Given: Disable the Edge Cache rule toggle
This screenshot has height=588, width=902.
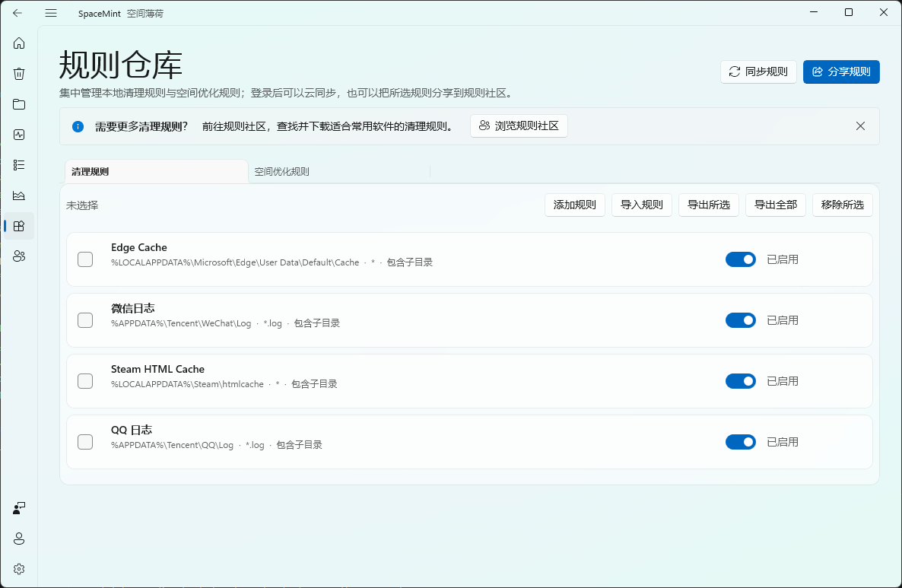Looking at the screenshot, I should coord(740,259).
